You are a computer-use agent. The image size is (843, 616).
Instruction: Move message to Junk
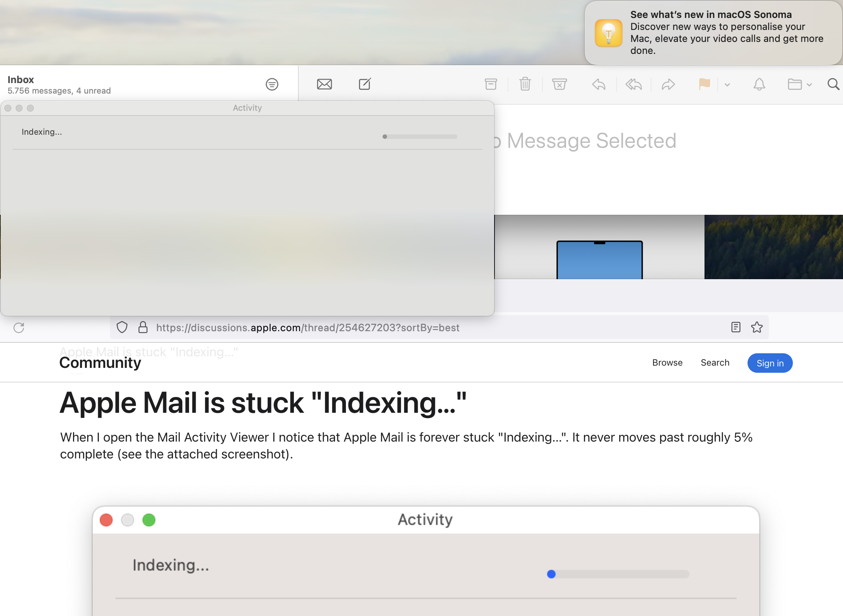pos(559,84)
